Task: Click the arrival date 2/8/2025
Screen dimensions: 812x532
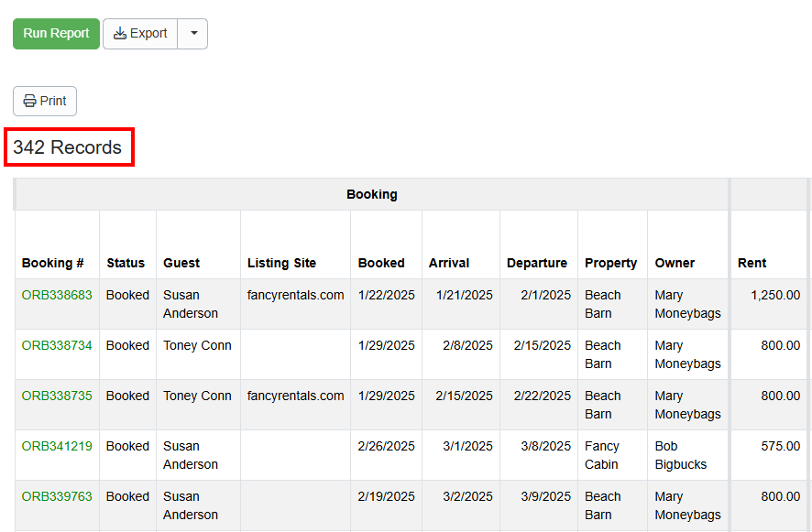Action: [467, 345]
